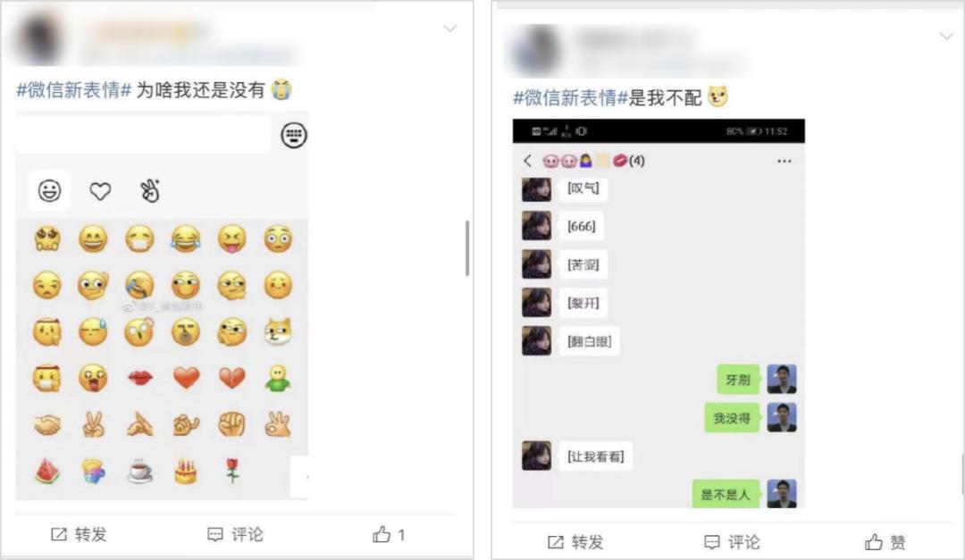
Task: Tap the watermelon emoji
Action: 47,472
